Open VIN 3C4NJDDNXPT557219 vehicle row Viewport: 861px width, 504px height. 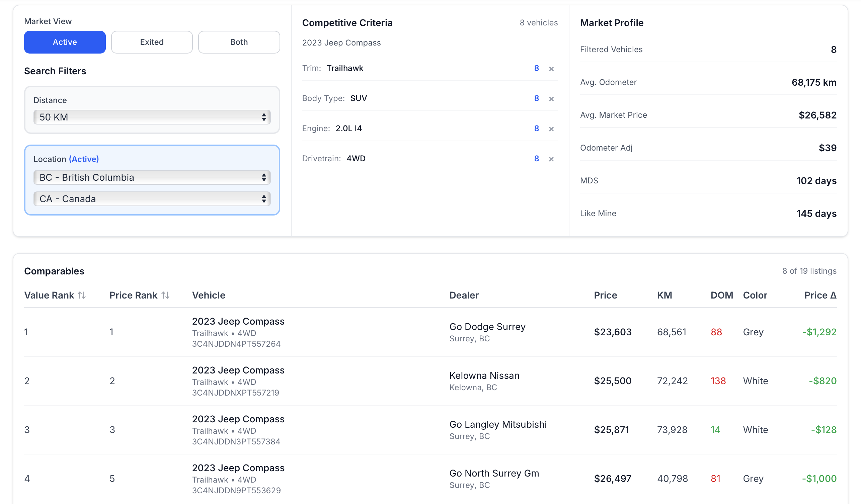[x=235, y=393]
